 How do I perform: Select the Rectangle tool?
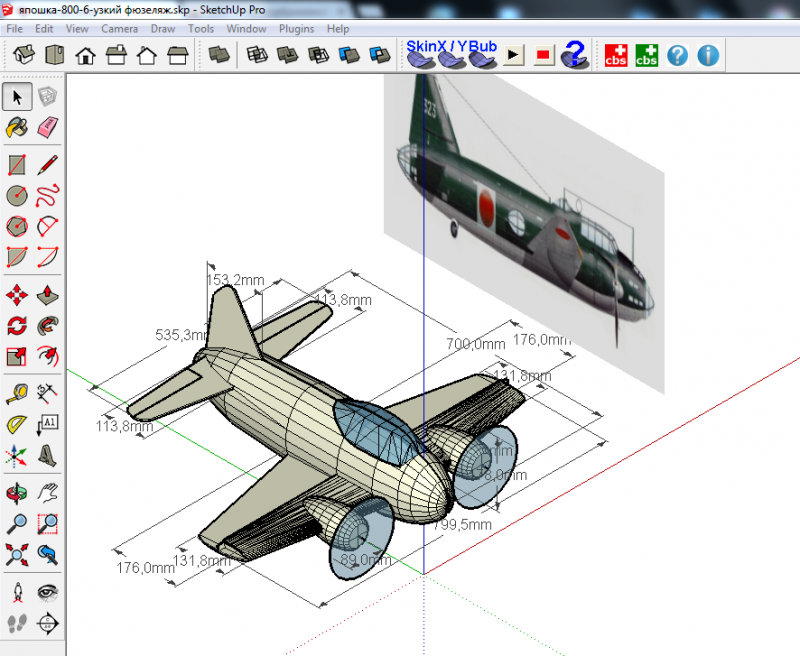[17, 165]
